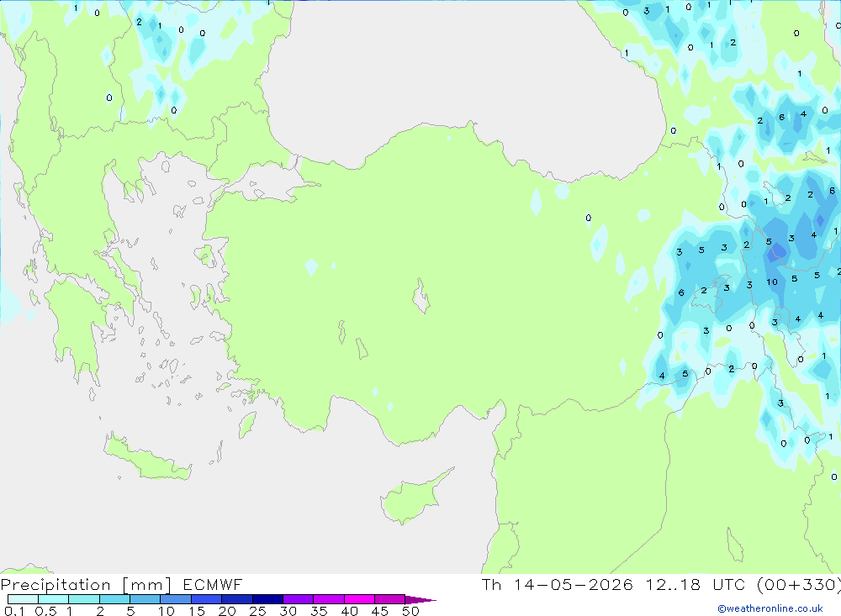Viewport: 841px width, 616px height.
Task: Click the 'Th' weekday label
Action: click(491, 584)
